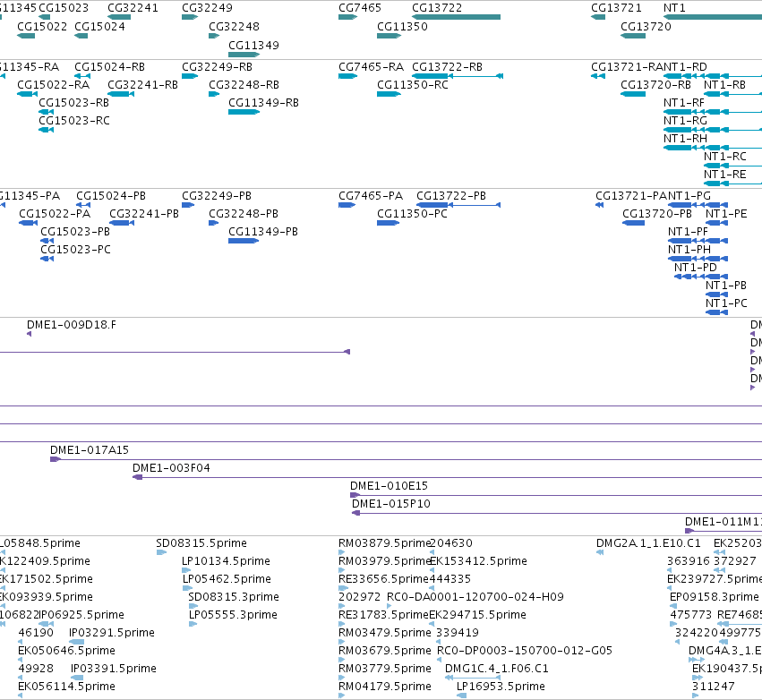This screenshot has width=762, height=700.
Task: Click protein CG15022-PA
Action: tap(55, 214)
